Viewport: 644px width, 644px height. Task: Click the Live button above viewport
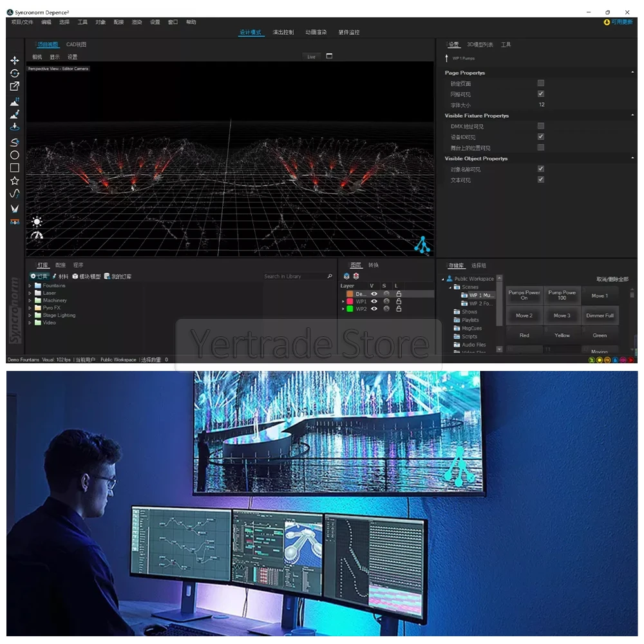[x=311, y=57]
